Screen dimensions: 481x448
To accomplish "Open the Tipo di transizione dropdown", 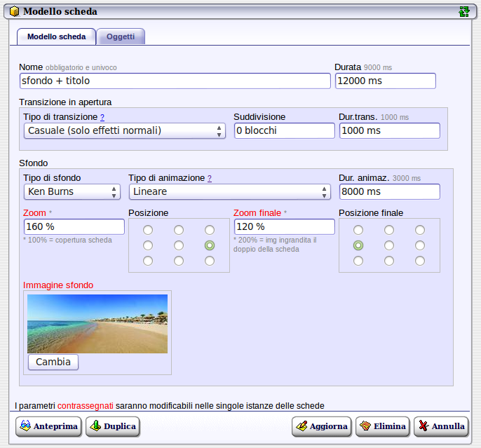I will [124, 130].
